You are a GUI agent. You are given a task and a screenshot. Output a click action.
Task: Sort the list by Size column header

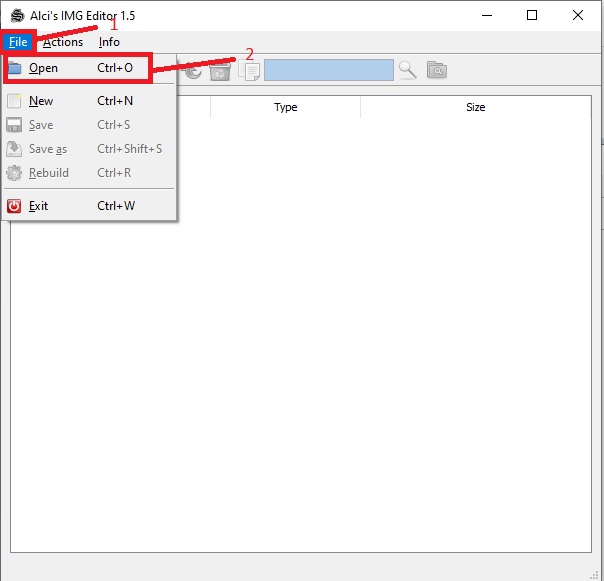(476, 107)
